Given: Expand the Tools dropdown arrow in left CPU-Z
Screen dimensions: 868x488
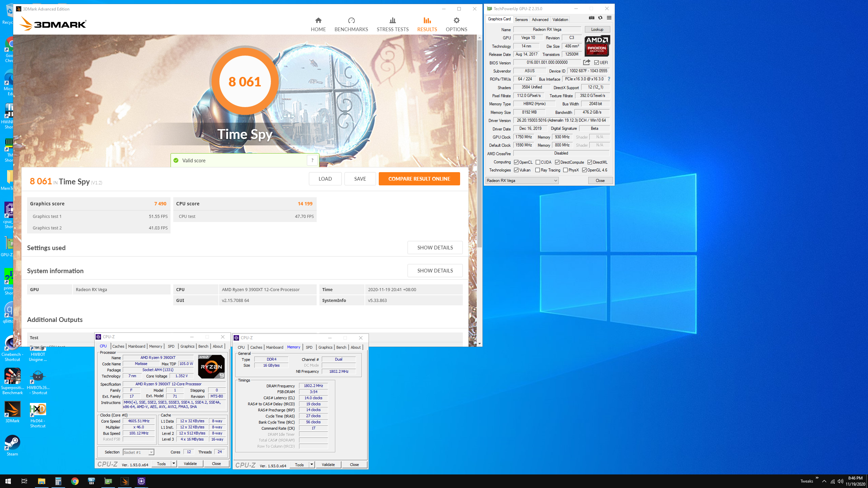Looking at the screenshot, I should coord(174,464).
